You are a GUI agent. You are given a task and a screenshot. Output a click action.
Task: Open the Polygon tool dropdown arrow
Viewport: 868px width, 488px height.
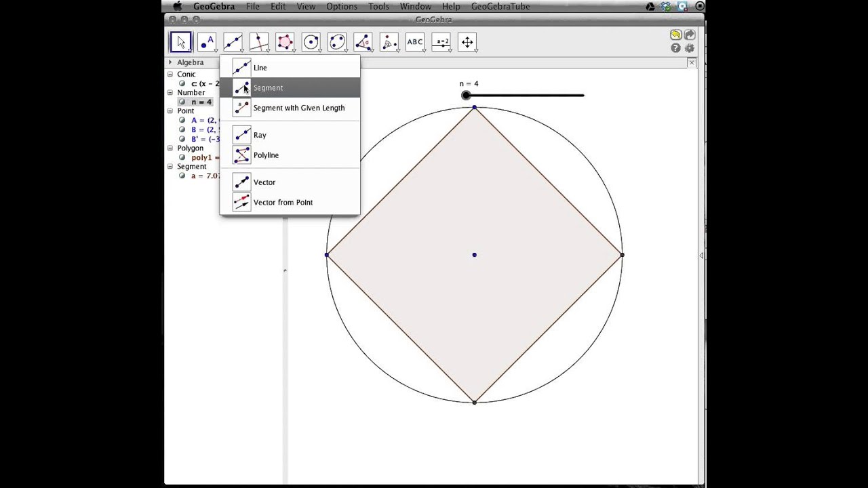click(x=294, y=50)
